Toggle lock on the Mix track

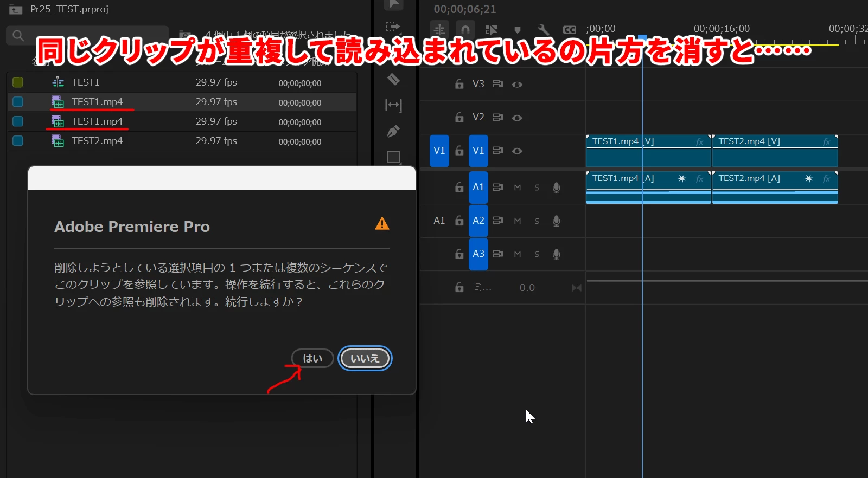click(x=459, y=287)
